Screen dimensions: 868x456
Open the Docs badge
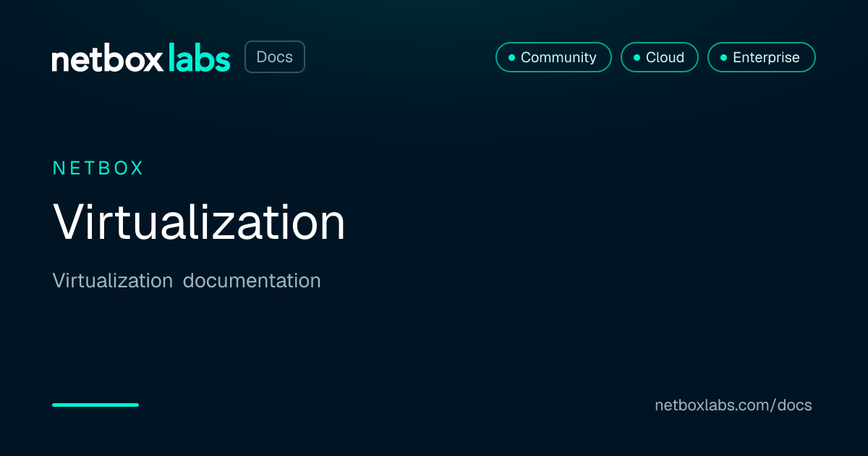pos(275,57)
